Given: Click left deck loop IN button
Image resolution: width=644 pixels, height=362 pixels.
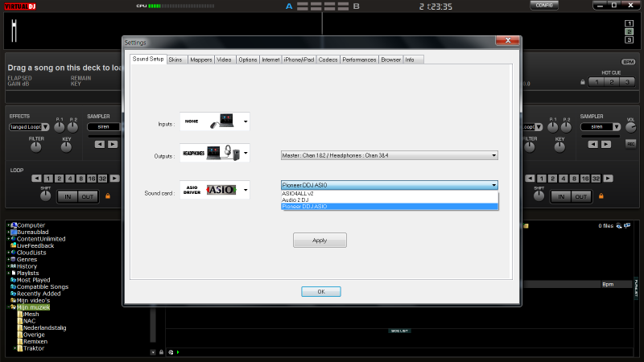Looking at the screenshot, I should click(68, 196).
